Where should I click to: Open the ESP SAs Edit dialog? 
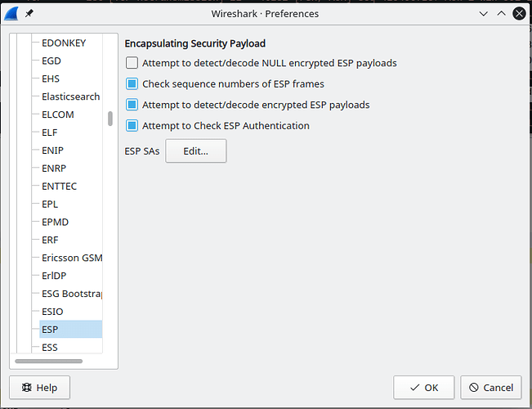[x=195, y=151]
